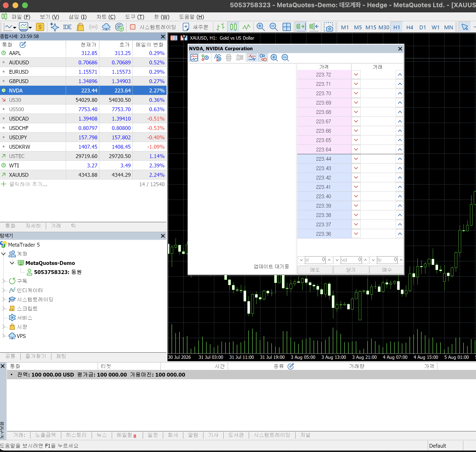Open the 파일 (F) menu
The height and width of the screenshot is (452, 476).
(21, 17)
